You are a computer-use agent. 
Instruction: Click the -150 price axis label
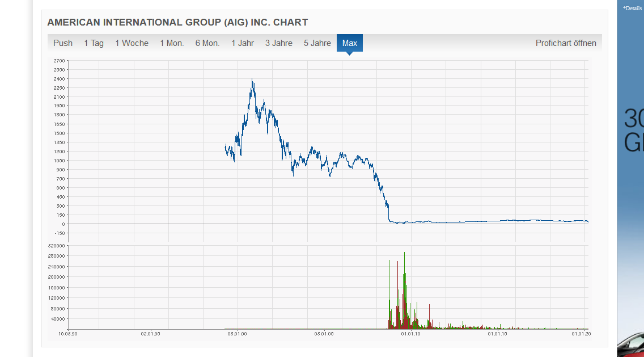click(x=60, y=233)
